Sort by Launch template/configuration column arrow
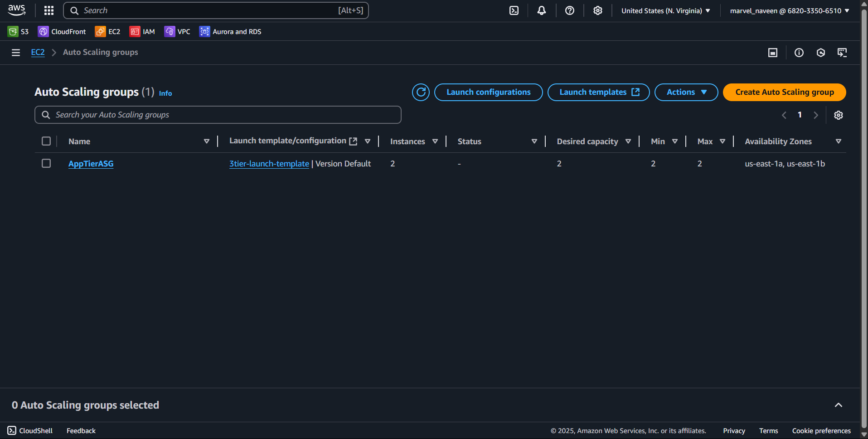 [x=368, y=141]
